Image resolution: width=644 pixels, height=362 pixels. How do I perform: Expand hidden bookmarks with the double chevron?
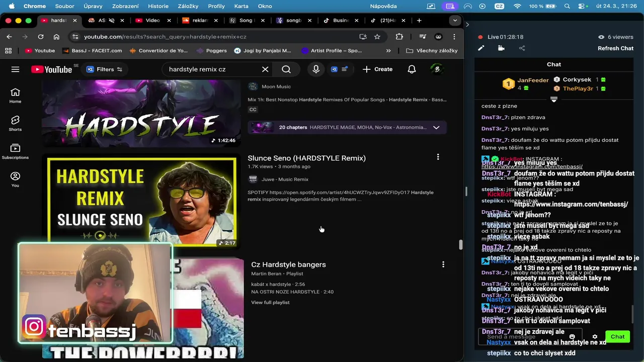click(388, 51)
